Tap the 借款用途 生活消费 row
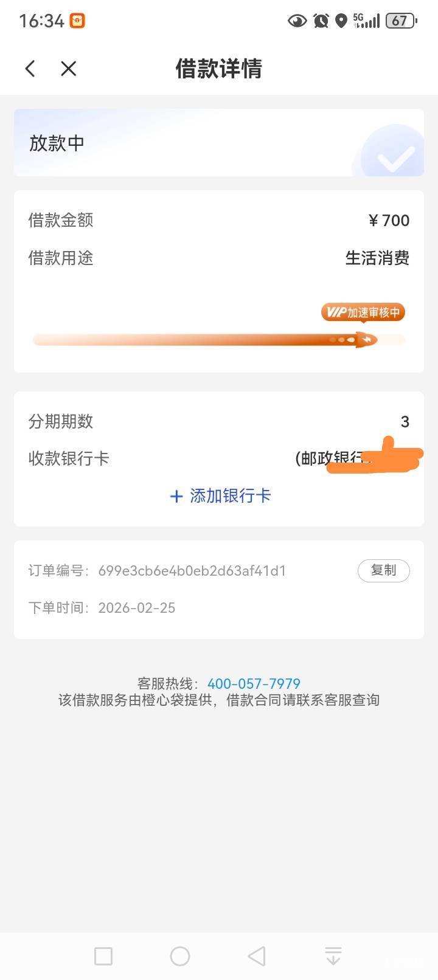The width and height of the screenshot is (438, 980). (x=219, y=258)
